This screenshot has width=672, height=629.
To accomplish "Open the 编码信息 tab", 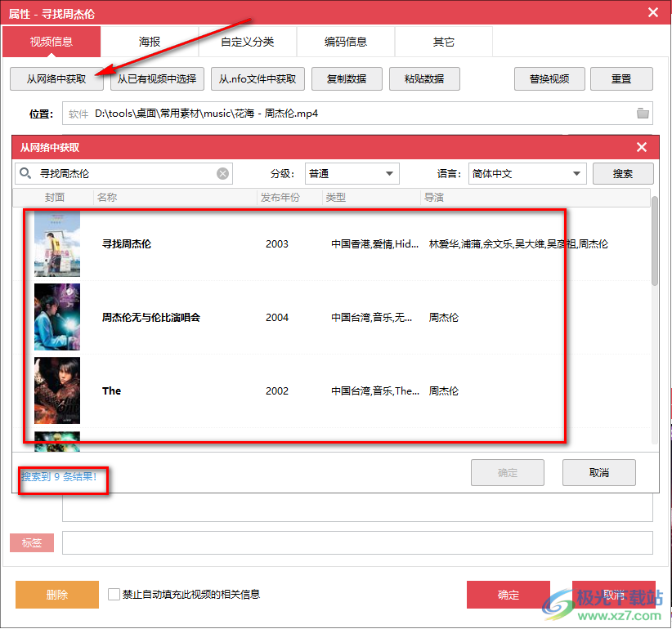I will tap(346, 42).
